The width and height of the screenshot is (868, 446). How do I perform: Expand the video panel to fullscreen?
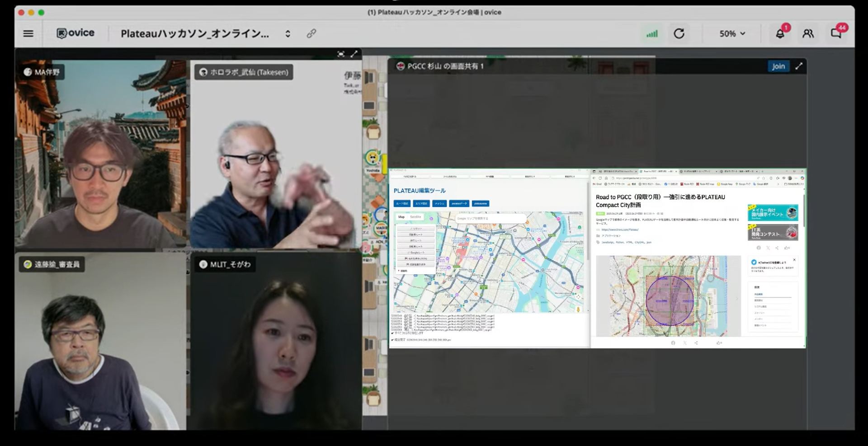click(354, 54)
